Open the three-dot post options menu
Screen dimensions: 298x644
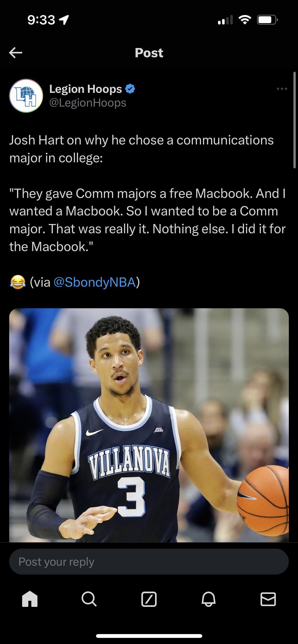(x=282, y=89)
